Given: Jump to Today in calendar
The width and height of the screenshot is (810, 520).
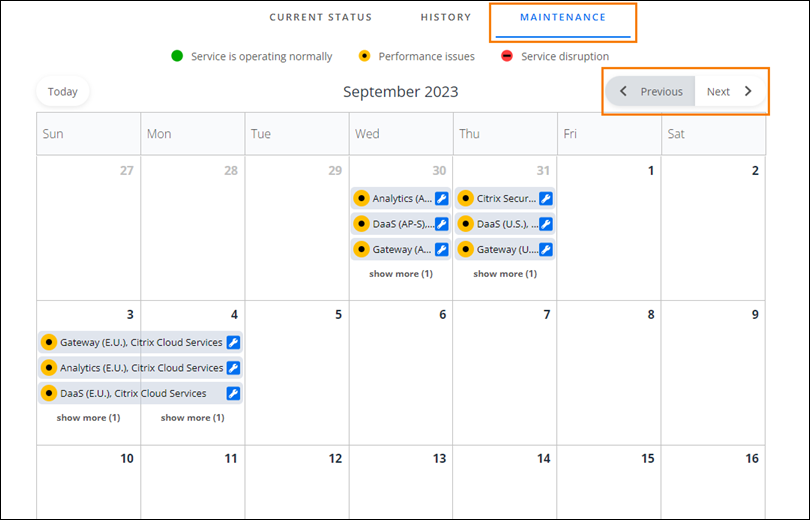Looking at the screenshot, I should 63,92.
